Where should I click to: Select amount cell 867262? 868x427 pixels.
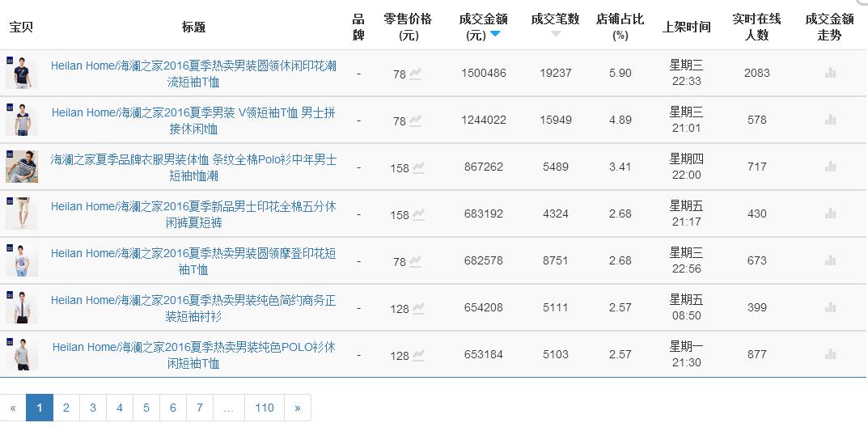pyautogui.click(x=484, y=167)
